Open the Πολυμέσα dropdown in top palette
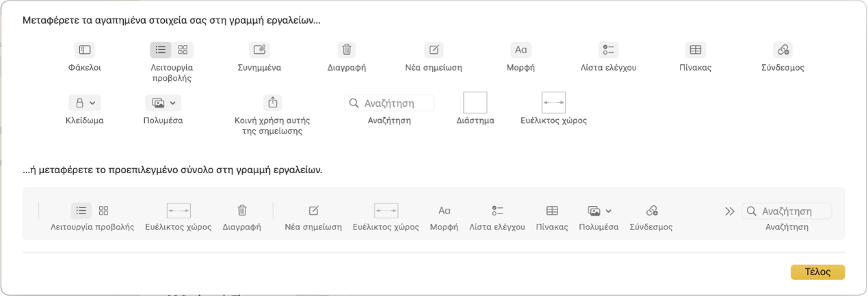868x297 pixels. [163, 103]
